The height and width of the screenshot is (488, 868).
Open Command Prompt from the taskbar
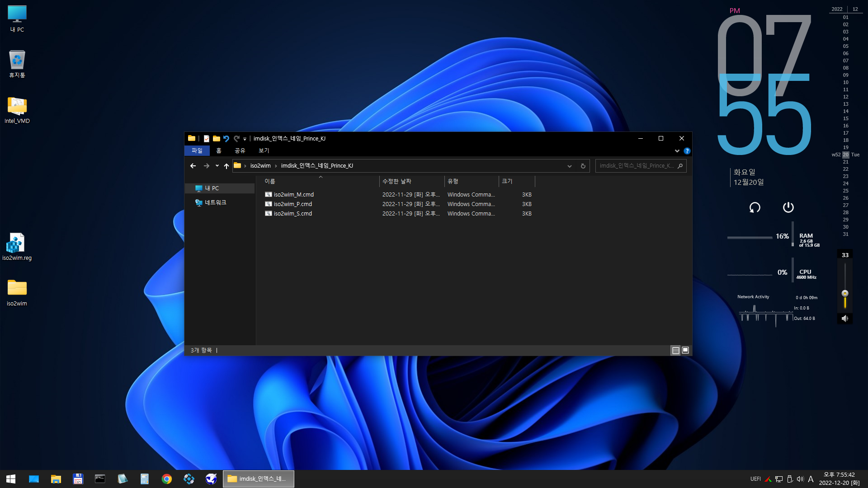(100, 479)
